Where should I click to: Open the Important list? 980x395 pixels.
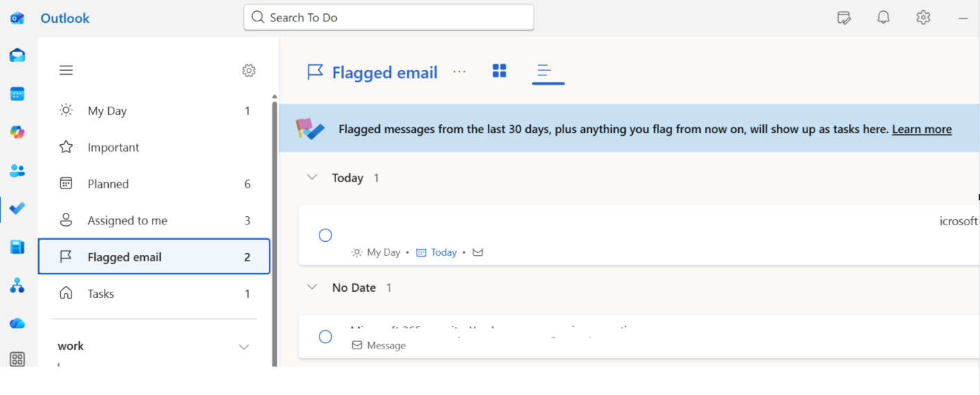(155, 148)
